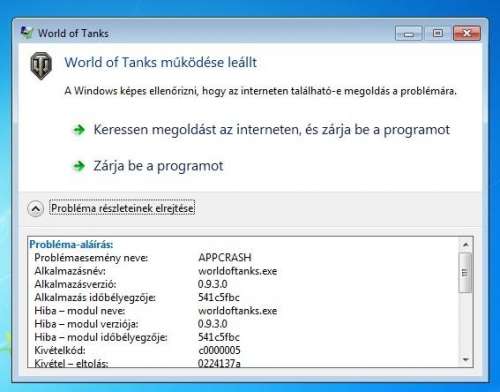Click the title bar application icon
Viewport: 500px width, 392px height.
coord(27,33)
